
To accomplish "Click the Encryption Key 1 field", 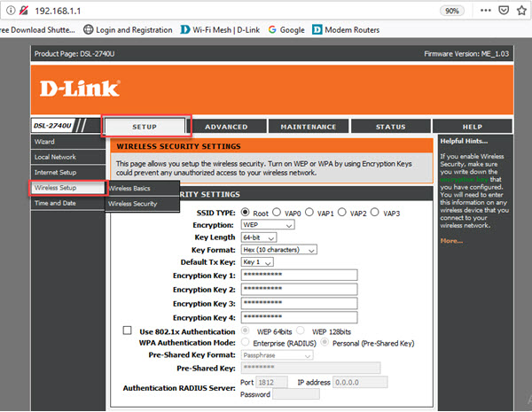I will (x=300, y=275).
